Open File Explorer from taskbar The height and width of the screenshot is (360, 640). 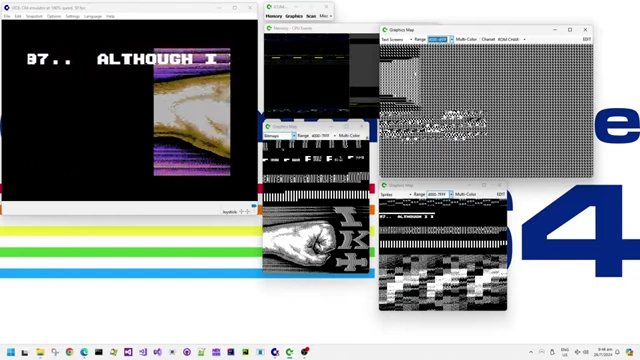(40, 352)
